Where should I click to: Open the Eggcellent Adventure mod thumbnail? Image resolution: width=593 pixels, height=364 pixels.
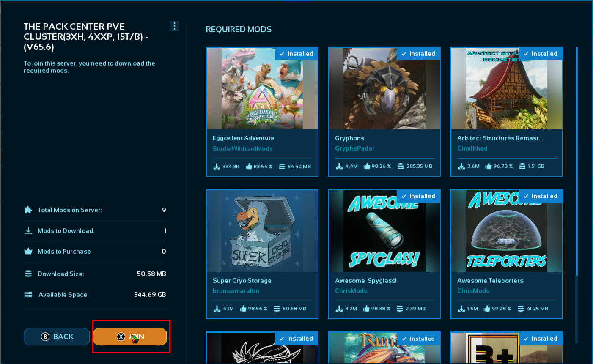(x=262, y=88)
